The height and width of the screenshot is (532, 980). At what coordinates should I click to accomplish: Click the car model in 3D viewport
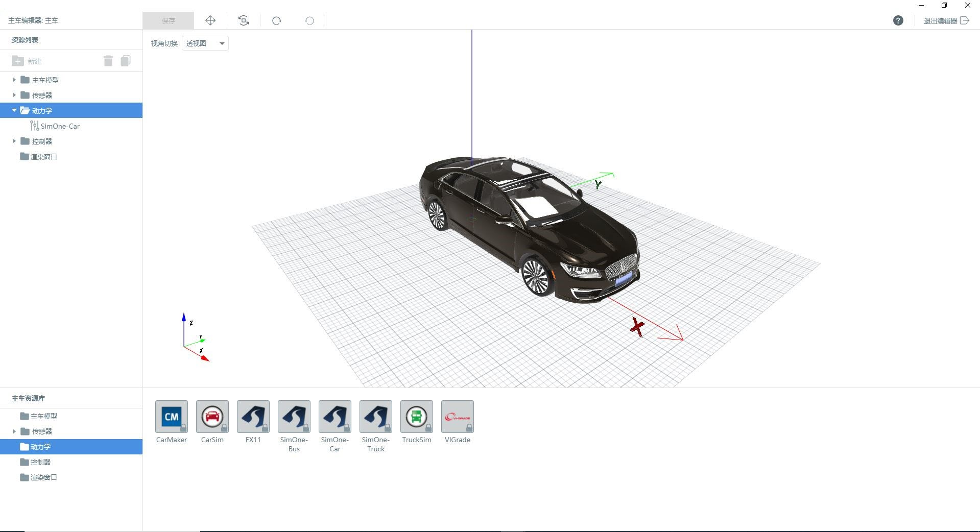pyautogui.click(x=529, y=230)
